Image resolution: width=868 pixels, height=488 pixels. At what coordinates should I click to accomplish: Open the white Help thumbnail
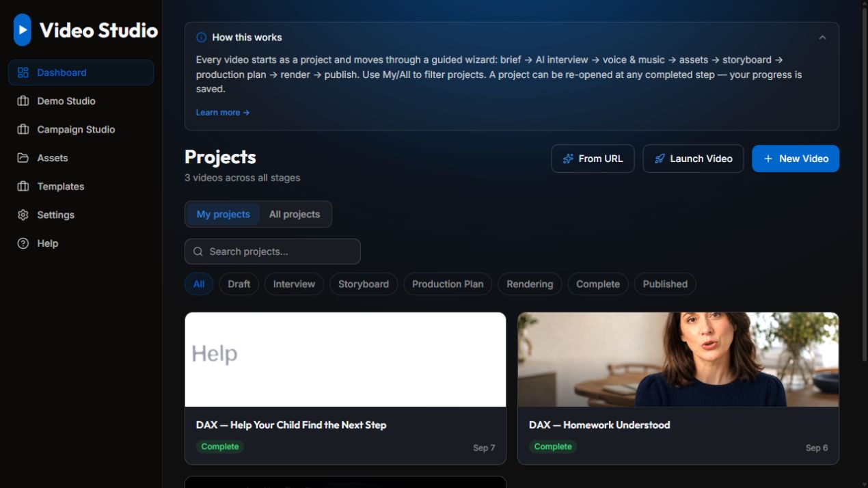(345, 360)
